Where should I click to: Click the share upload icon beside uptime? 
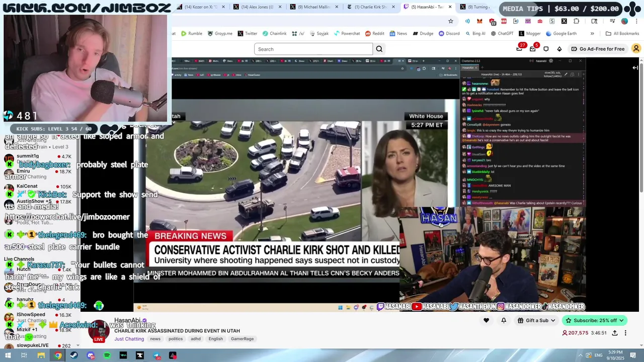coord(614,333)
